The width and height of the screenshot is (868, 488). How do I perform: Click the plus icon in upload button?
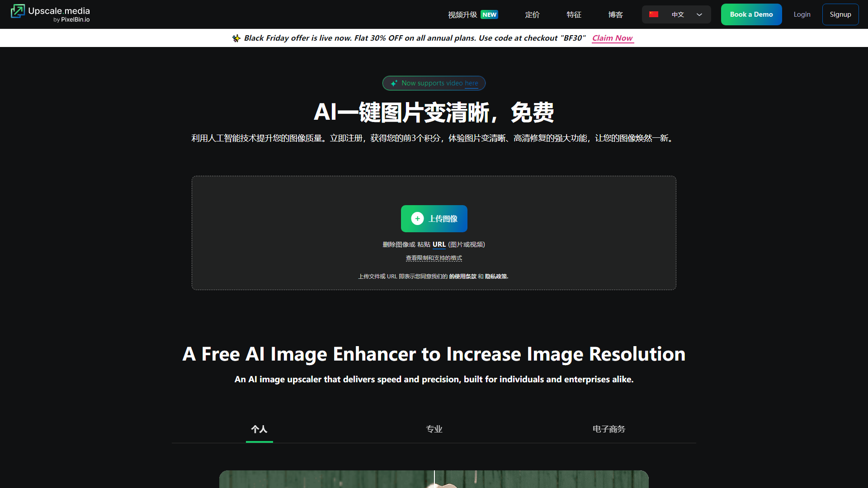[x=417, y=219]
